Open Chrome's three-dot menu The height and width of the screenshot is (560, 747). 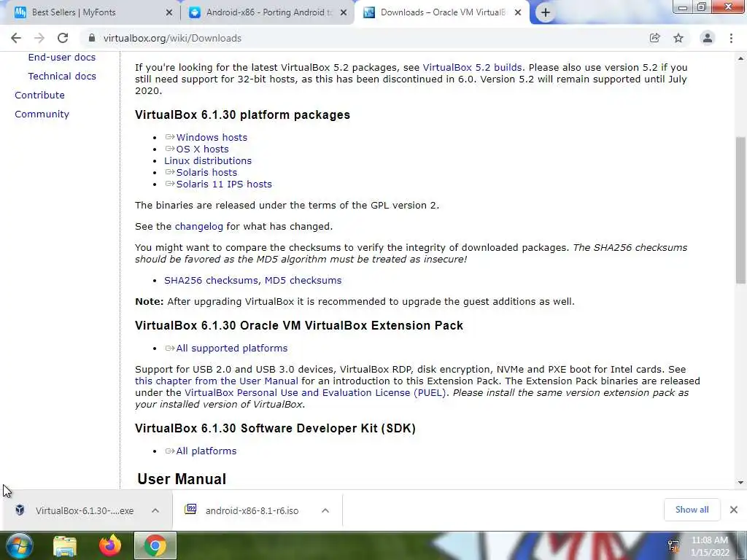[x=731, y=38]
